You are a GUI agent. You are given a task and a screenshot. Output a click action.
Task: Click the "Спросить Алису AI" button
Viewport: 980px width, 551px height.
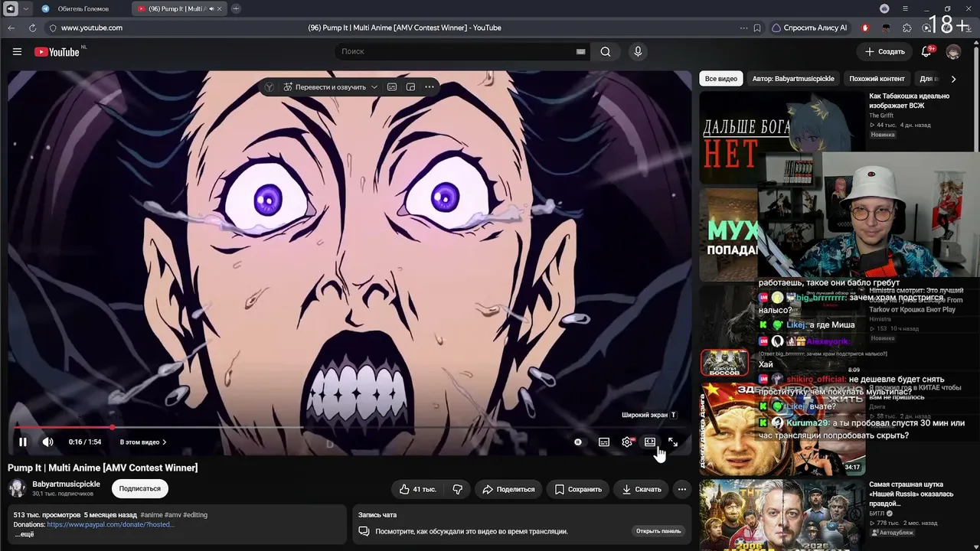[810, 28]
